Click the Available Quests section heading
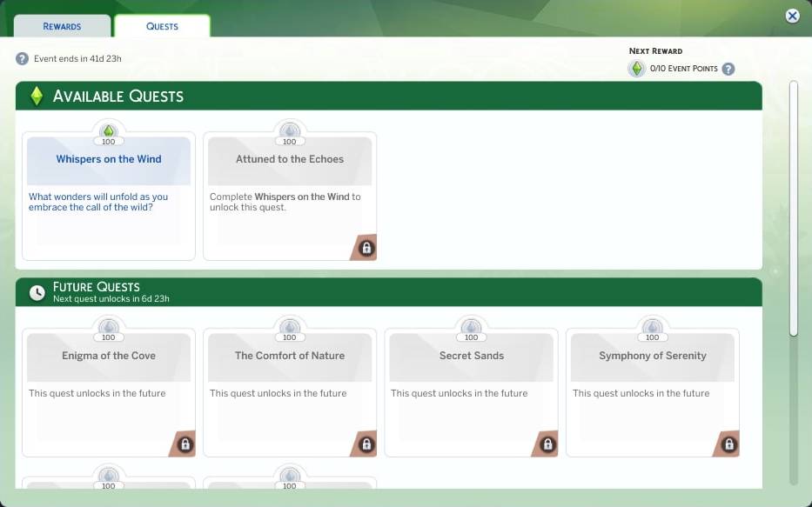Screen dimensions: 812x507 pyautogui.click(x=118, y=96)
